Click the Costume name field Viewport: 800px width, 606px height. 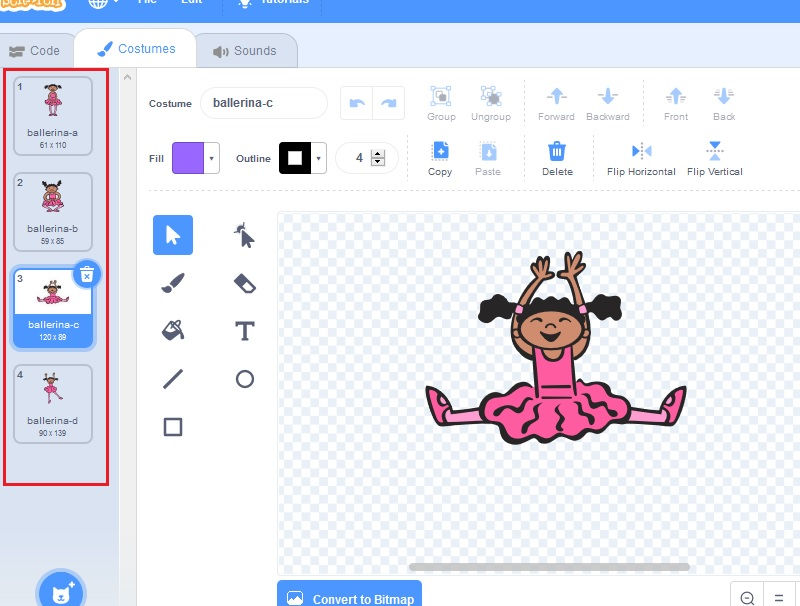[x=264, y=103]
